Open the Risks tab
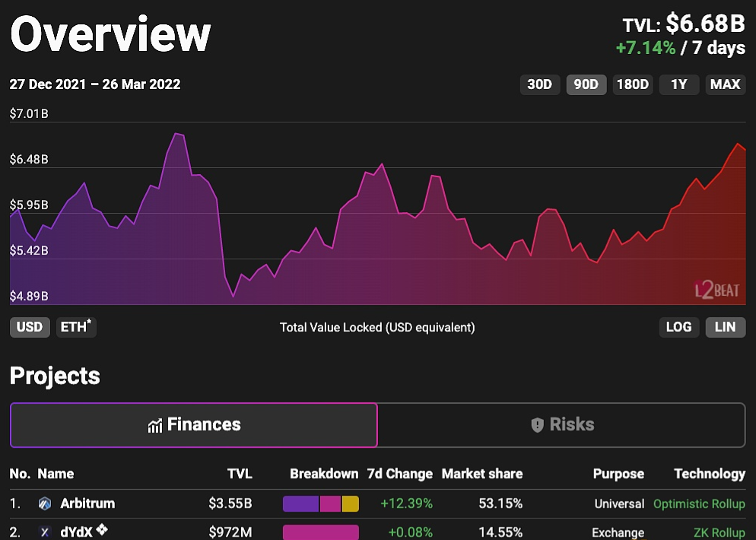The image size is (756, 540). pos(561,424)
